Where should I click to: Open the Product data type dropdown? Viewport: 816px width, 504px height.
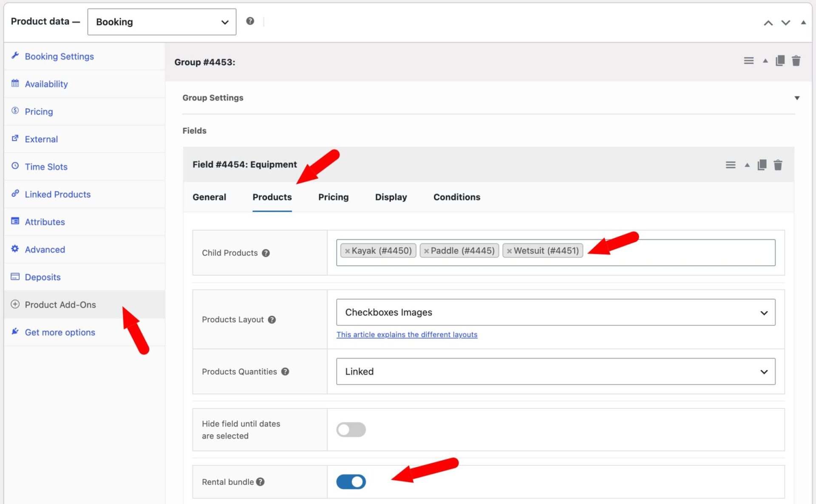(x=161, y=22)
